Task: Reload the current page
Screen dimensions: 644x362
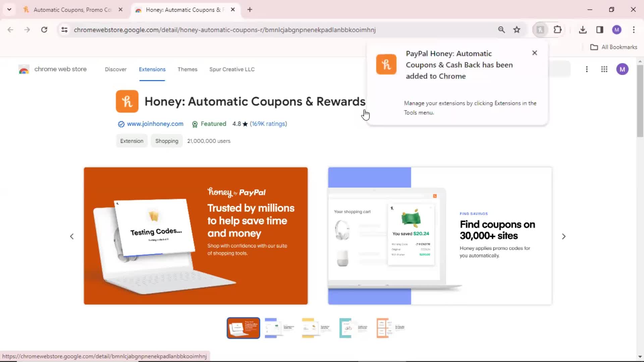Action: click(x=44, y=30)
